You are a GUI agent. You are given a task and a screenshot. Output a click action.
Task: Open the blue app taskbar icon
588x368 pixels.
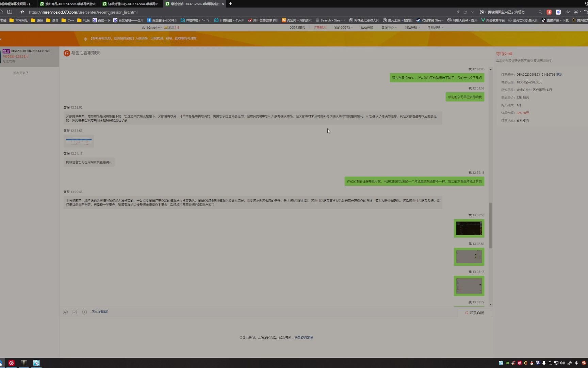36,363
